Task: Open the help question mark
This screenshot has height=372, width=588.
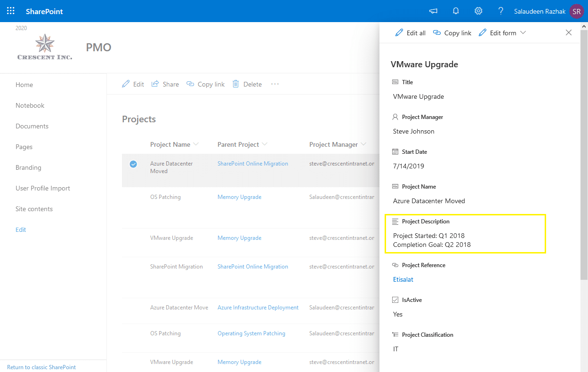Action: click(500, 11)
